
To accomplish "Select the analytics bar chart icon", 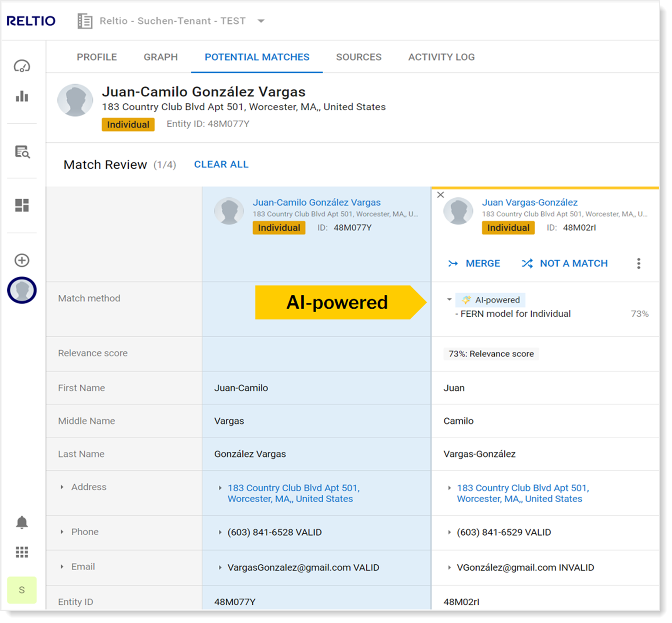I will (21, 97).
